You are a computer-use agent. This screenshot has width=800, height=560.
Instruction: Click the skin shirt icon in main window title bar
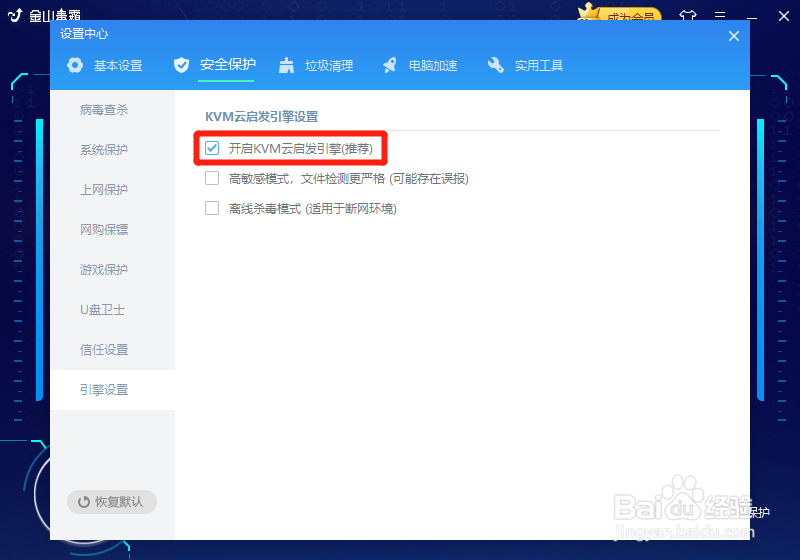pyautogui.click(x=688, y=15)
